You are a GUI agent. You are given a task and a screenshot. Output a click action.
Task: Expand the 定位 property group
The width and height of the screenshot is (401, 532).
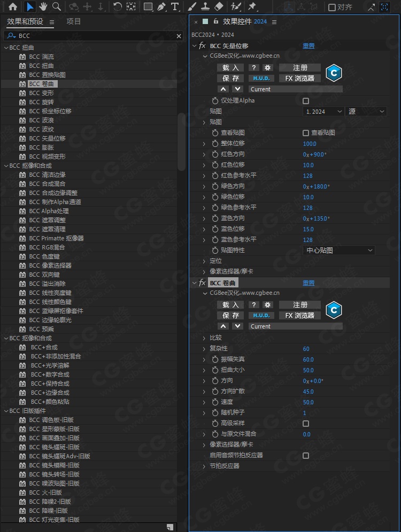(204, 261)
